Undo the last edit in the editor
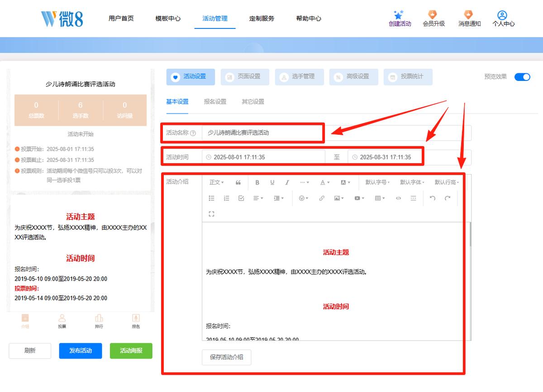The image size is (543, 392). pyautogui.click(x=433, y=198)
